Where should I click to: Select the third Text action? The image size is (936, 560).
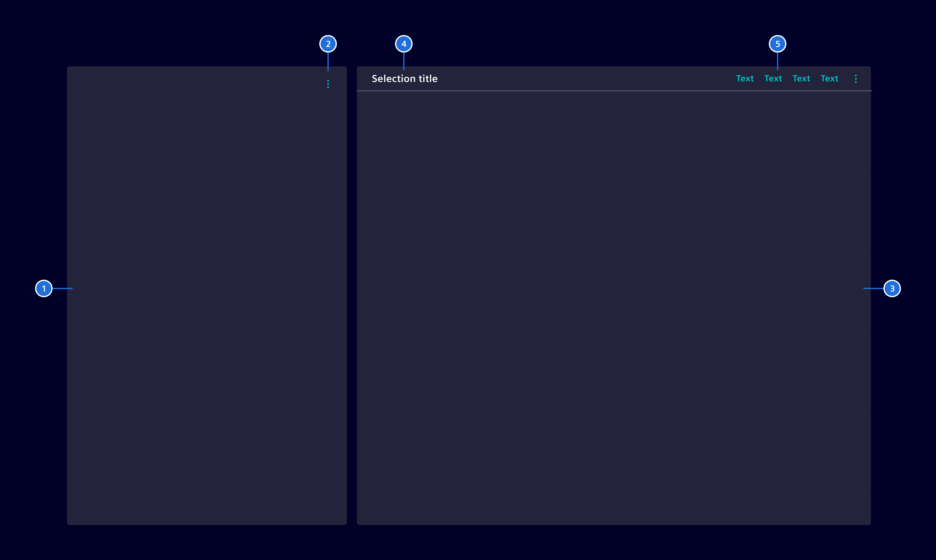pyautogui.click(x=801, y=79)
